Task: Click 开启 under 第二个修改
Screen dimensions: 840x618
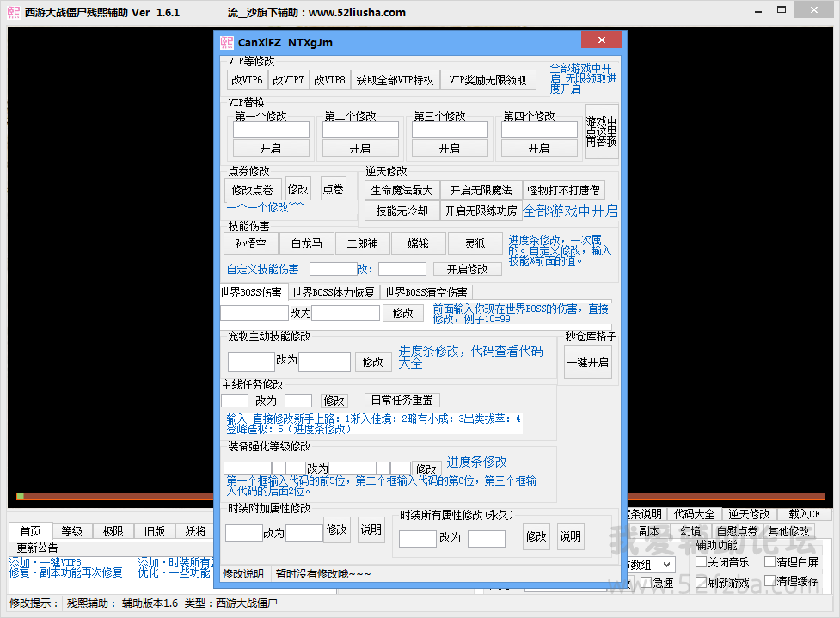Action: 360,149
